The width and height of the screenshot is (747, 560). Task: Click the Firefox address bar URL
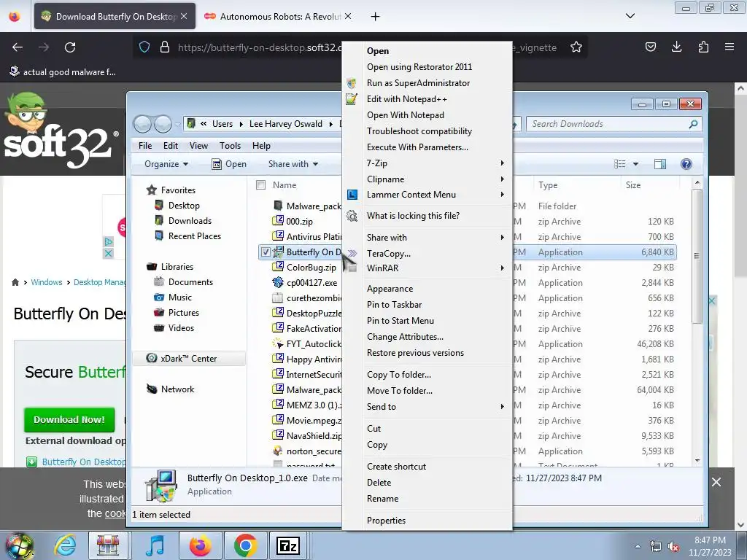tap(260, 47)
